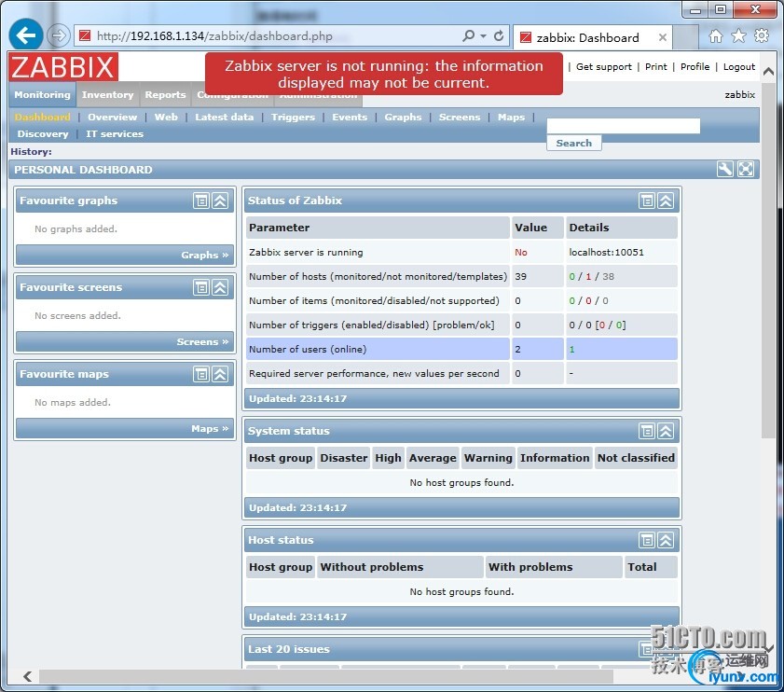Open Graphs submenu item in navigation

coord(403,118)
